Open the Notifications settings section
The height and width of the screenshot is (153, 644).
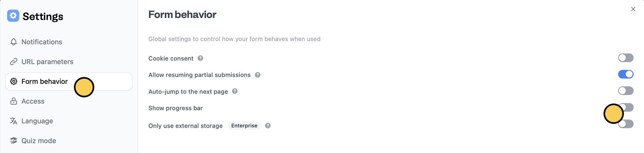(42, 42)
